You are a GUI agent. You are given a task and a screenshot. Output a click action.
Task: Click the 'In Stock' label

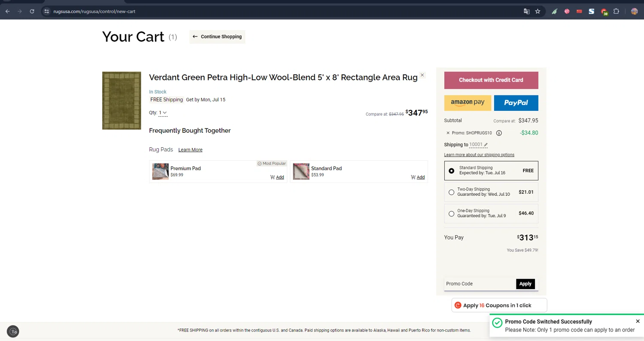[x=158, y=92]
